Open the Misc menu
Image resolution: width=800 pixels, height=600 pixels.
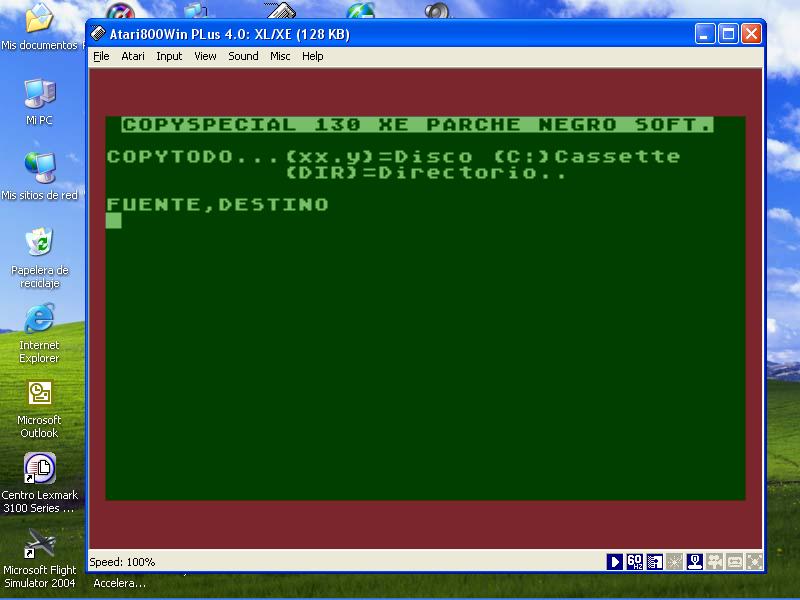pyautogui.click(x=280, y=56)
